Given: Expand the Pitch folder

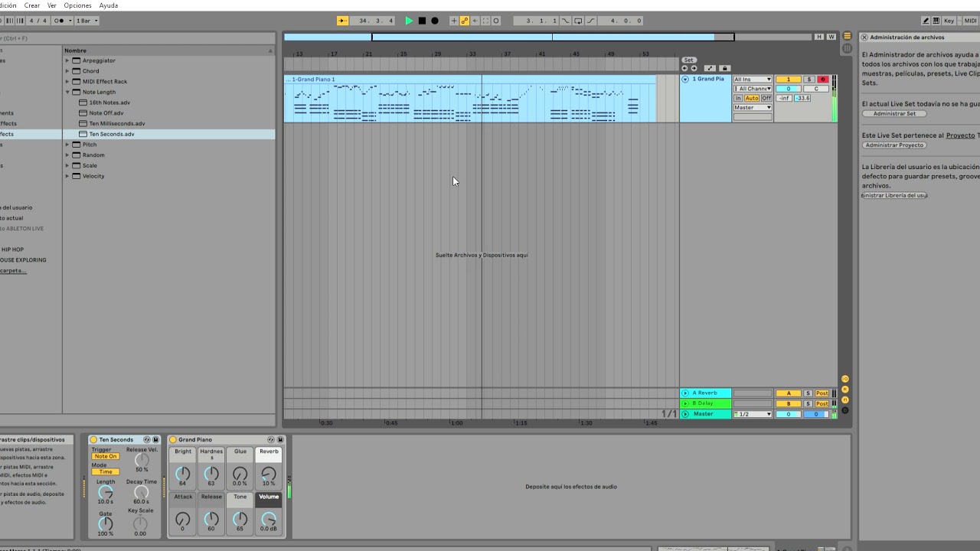Looking at the screenshot, I should (67, 145).
